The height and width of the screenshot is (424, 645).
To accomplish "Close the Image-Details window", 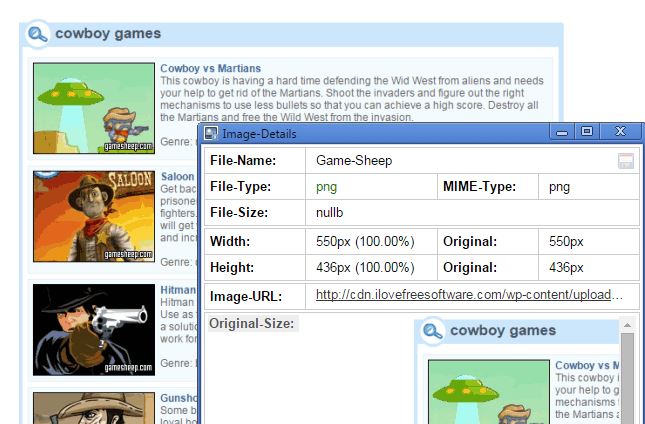I will [620, 132].
